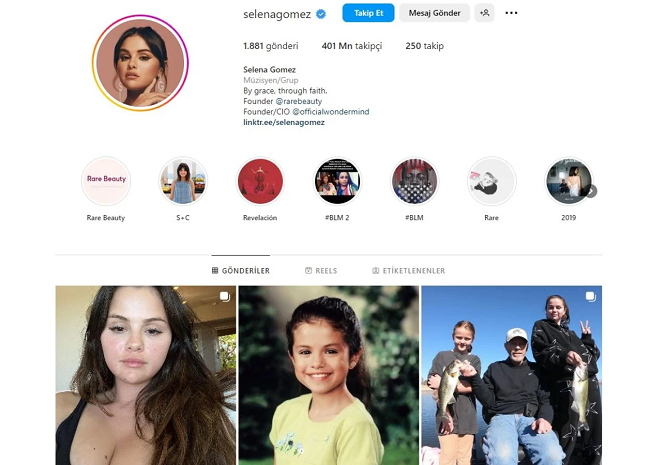650x465 pixels.
Task: View the 401 Mn takipçi followers list
Action: pyautogui.click(x=352, y=46)
